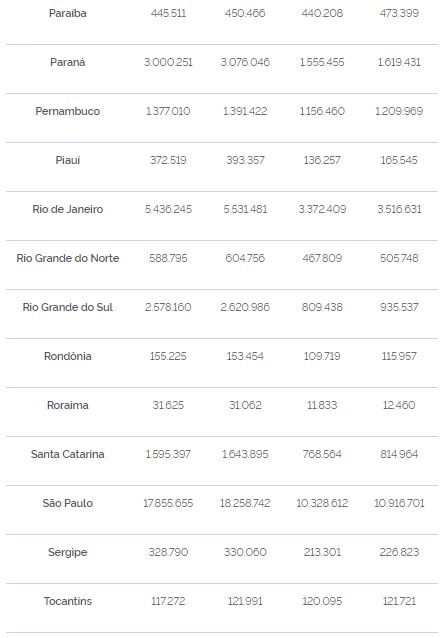
Task: Select São Paulo value 17.855.655
Action: [x=168, y=503]
